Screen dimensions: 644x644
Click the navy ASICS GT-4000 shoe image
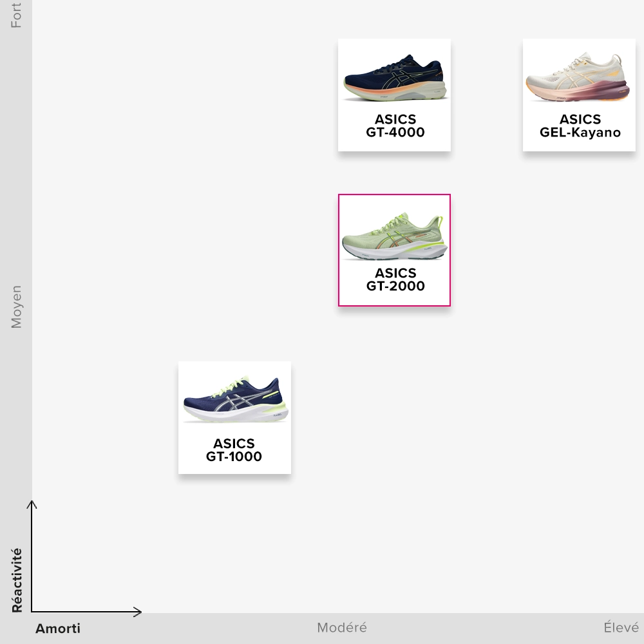(393, 79)
